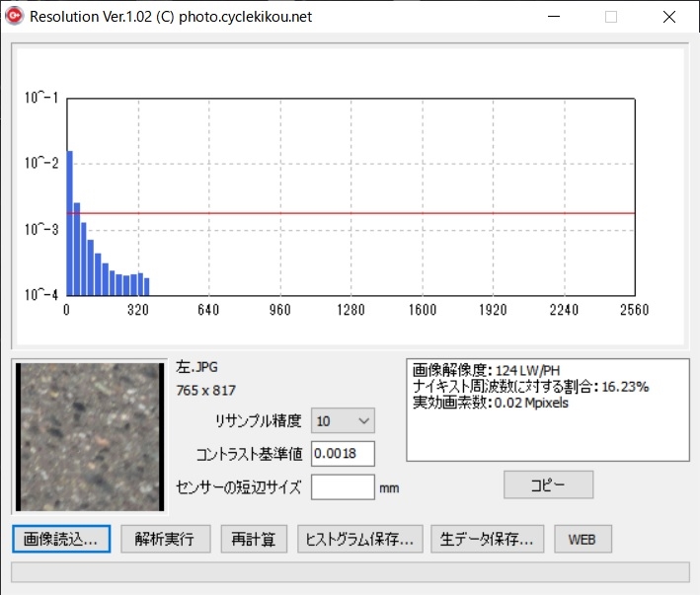700x595 pixels.
Task: Minimize the Resolution window
Action: 554,17
